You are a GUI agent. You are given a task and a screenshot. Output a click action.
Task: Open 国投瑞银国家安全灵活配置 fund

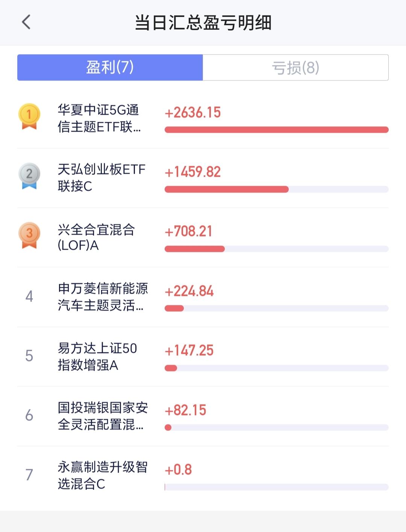[102, 416]
